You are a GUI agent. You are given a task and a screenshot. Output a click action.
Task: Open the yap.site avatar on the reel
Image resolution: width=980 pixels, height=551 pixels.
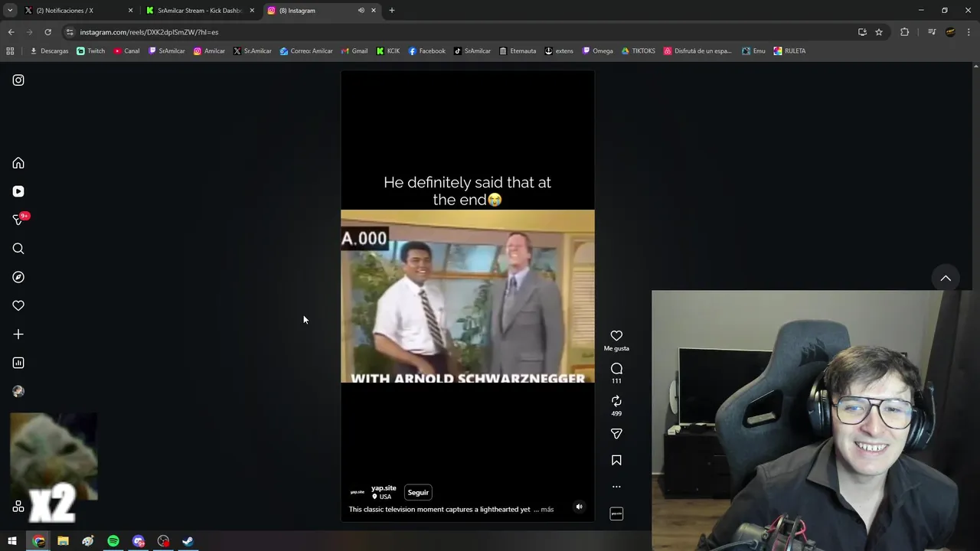(358, 492)
